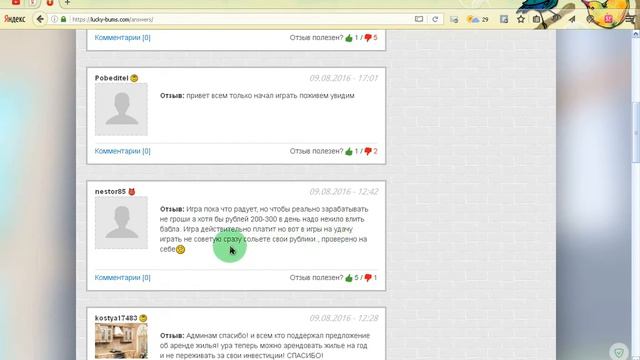Open Комментарии [0] under Pobeditel's review

pyautogui.click(x=122, y=151)
